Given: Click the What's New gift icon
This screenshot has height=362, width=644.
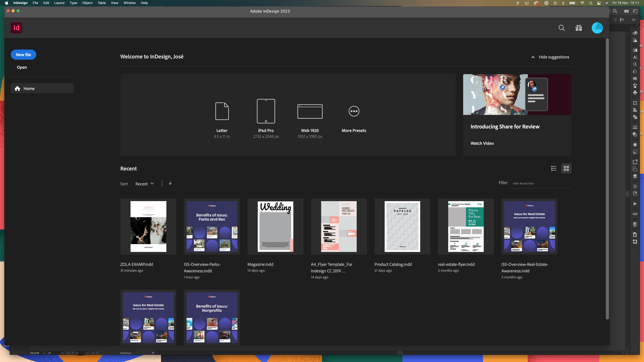Looking at the screenshot, I should coord(578,28).
